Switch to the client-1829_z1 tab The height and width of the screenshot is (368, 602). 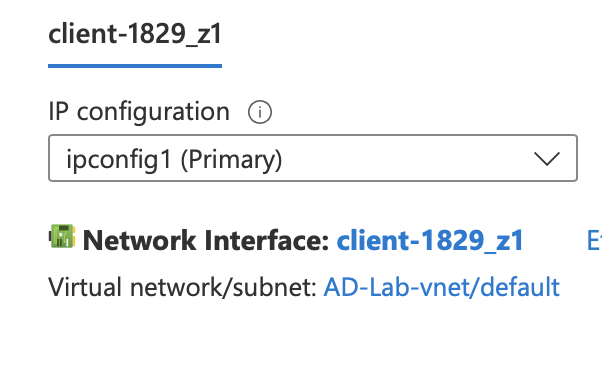pyautogui.click(x=135, y=35)
